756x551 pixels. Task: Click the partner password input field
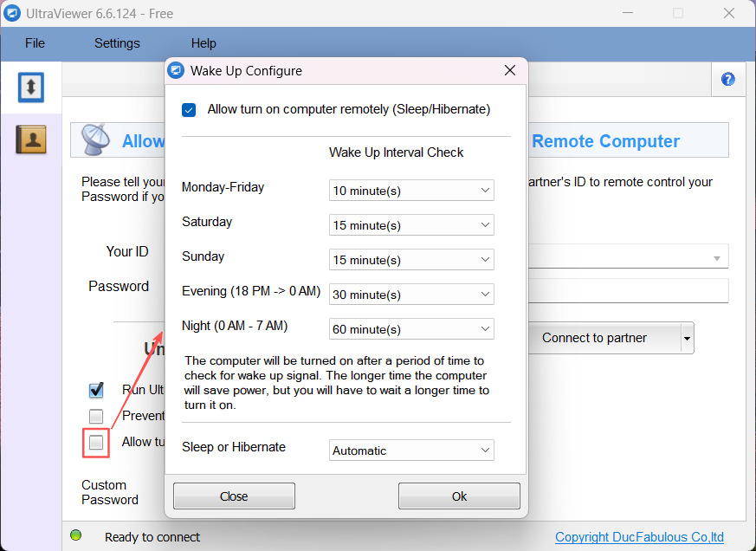coord(628,291)
